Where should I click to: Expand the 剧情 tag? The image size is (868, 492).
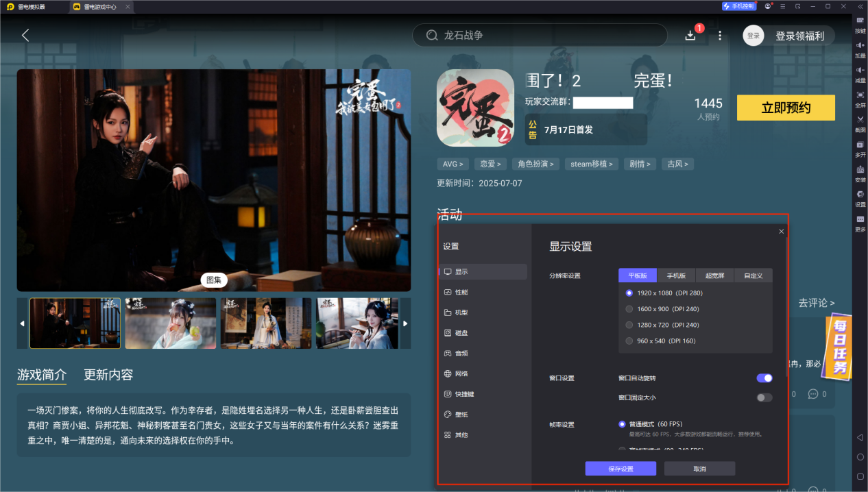(x=640, y=164)
